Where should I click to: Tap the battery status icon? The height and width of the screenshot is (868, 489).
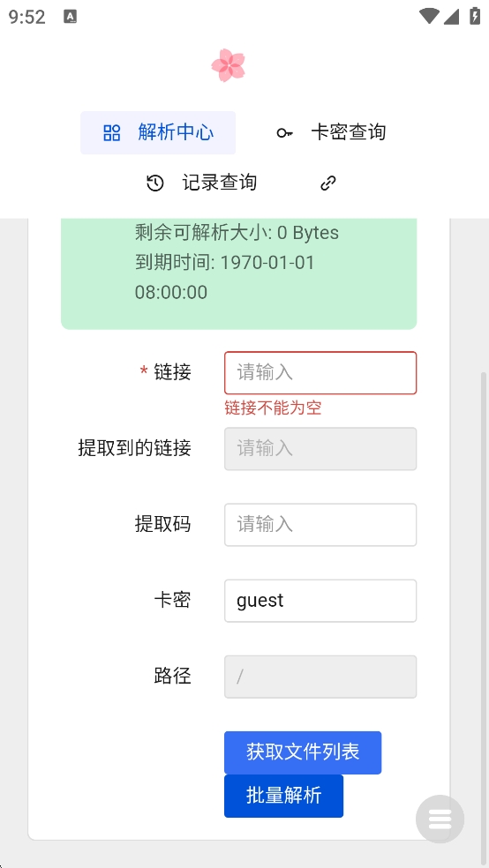(x=475, y=16)
